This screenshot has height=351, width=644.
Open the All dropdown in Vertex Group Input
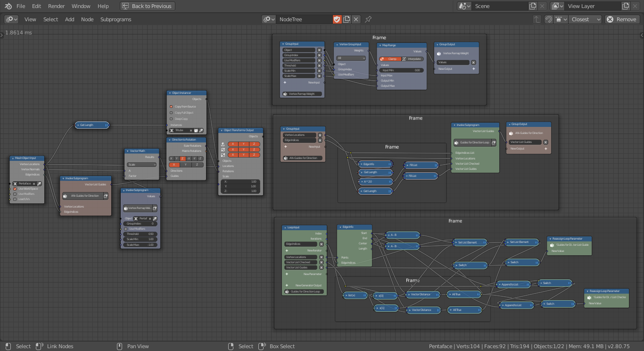click(351, 58)
